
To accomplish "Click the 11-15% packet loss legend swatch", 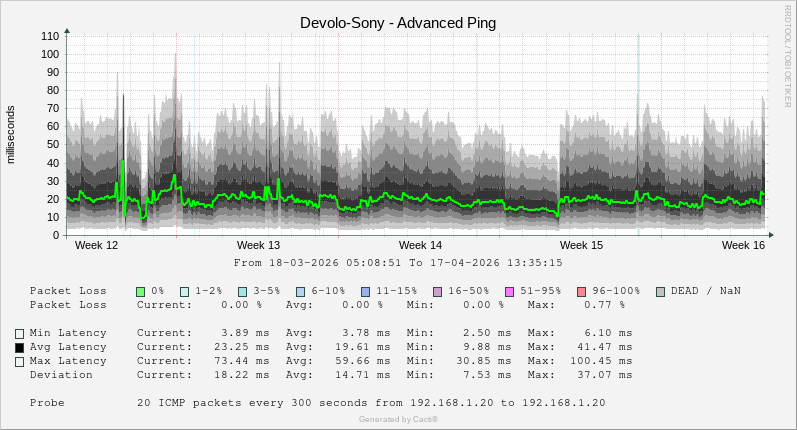I will coord(366,291).
